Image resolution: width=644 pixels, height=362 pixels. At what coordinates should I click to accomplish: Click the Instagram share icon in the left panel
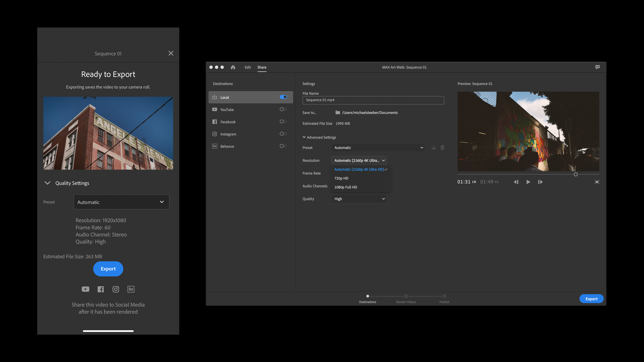116,289
